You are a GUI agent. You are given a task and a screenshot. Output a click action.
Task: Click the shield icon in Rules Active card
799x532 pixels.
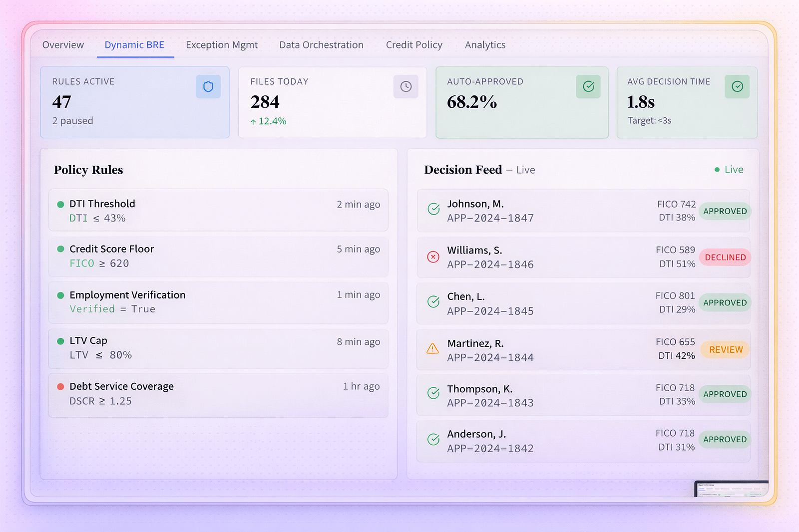(x=208, y=87)
